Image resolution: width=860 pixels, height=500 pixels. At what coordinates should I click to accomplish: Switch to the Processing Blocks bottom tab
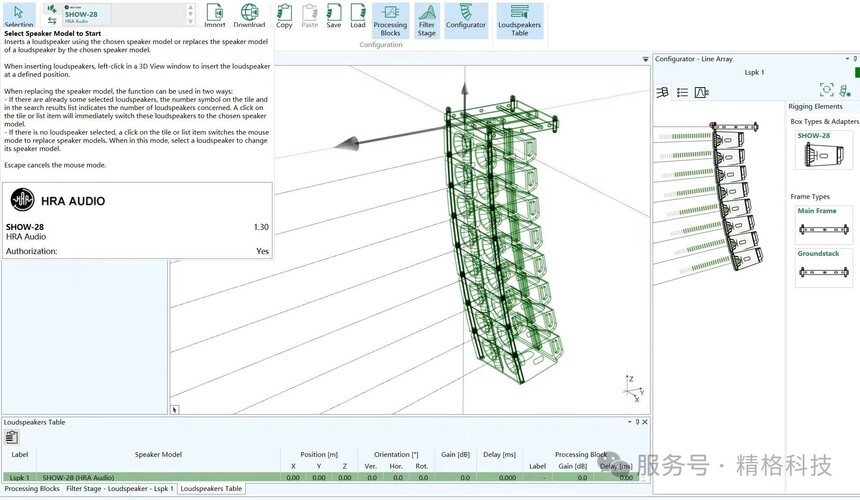pyautogui.click(x=32, y=489)
